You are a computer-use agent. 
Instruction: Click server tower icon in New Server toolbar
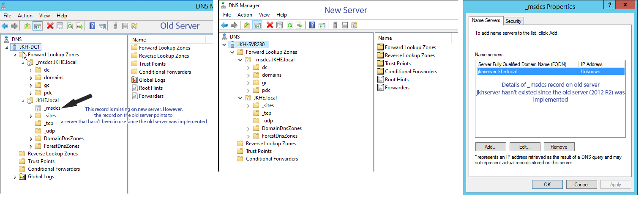click(335, 25)
